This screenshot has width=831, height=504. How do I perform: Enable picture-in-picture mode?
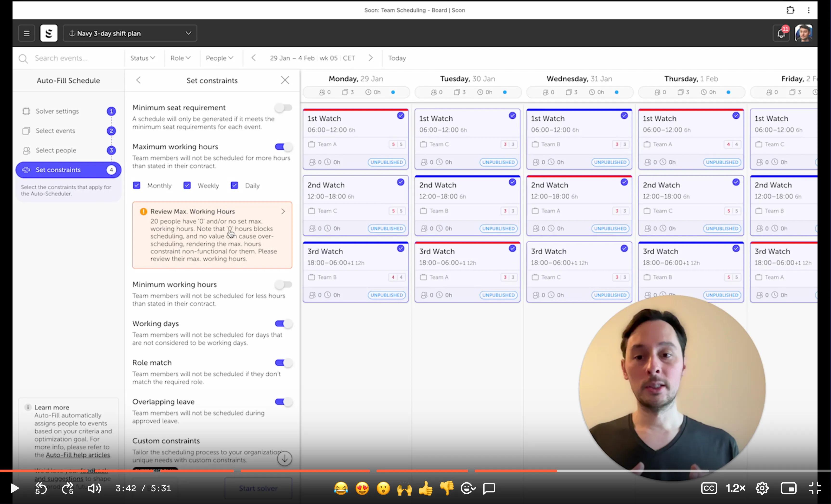[x=788, y=488]
